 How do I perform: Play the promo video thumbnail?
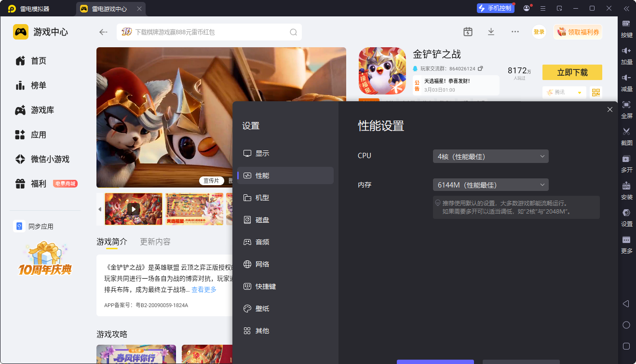(x=134, y=209)
